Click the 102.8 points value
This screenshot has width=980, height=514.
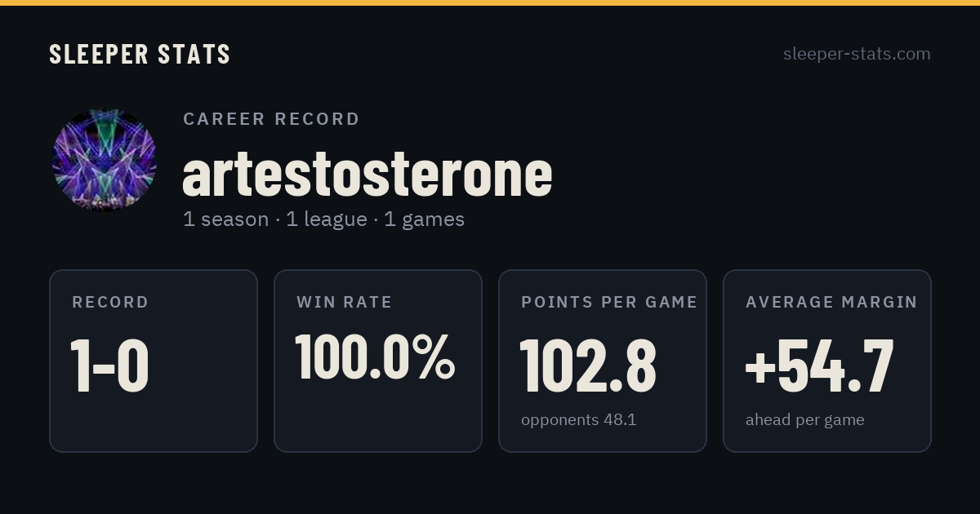588,366
